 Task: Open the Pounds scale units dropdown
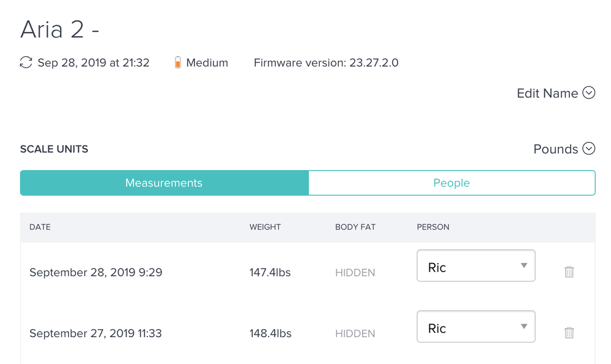pos(555,149)
